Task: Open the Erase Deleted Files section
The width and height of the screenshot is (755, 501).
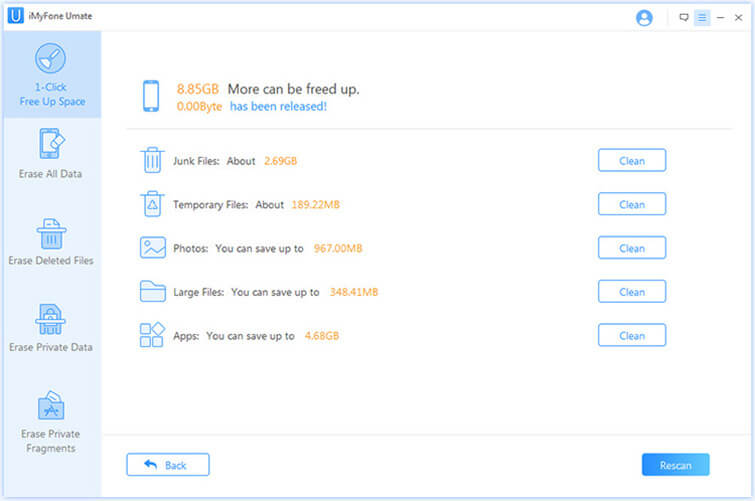Action: pyautogui.click(x=51, y=241)
